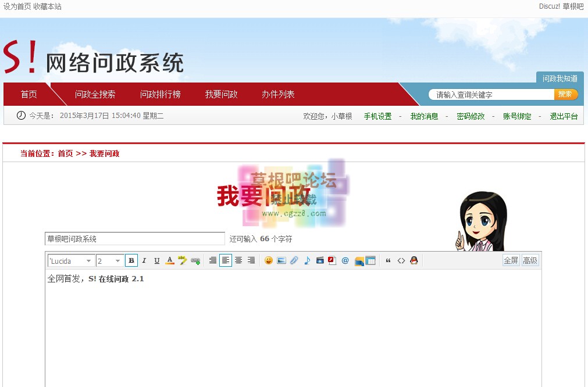Screen dimensions: 588x387
Task: Insert a quote block
Action: (x=389, y=260)
